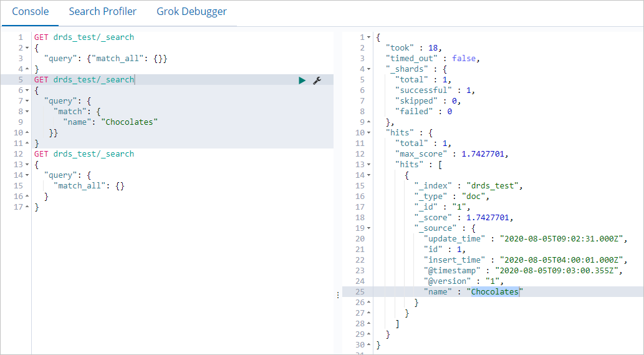Fold the match block at editor line 8

click(28, 112)
